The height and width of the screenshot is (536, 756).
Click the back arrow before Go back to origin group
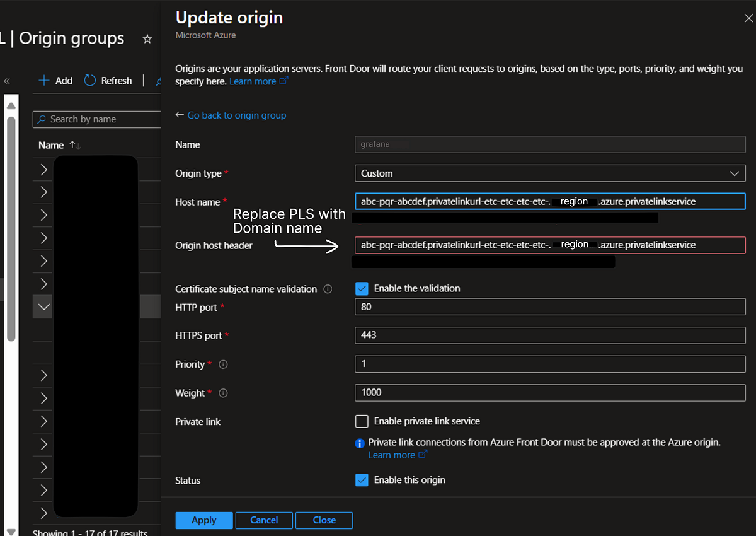coord(179,115)
